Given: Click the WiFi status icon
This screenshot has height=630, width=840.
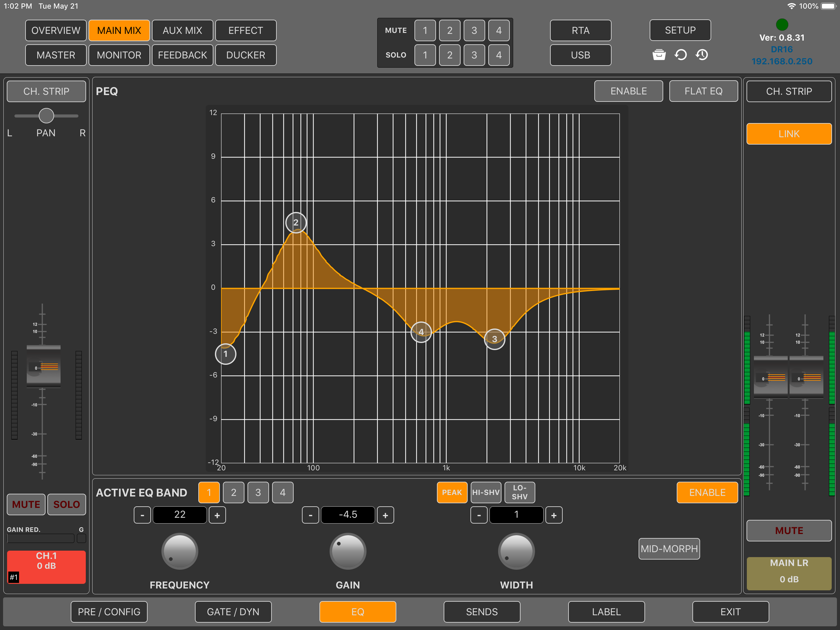Looking at the screenshot, I should point(791,6).
